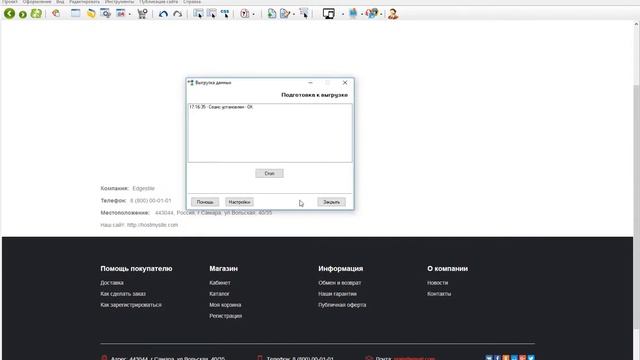The height and width of the screenshot is (360, 640).
Task: Open the Публичная оферта footer link
Action: click(342, 304)
